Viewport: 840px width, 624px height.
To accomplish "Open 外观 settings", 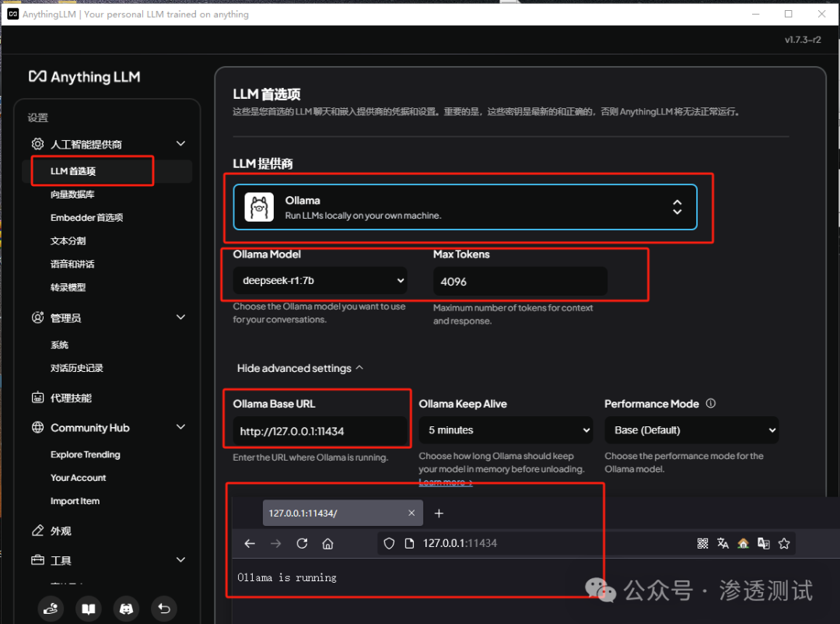I will (61, 531).
